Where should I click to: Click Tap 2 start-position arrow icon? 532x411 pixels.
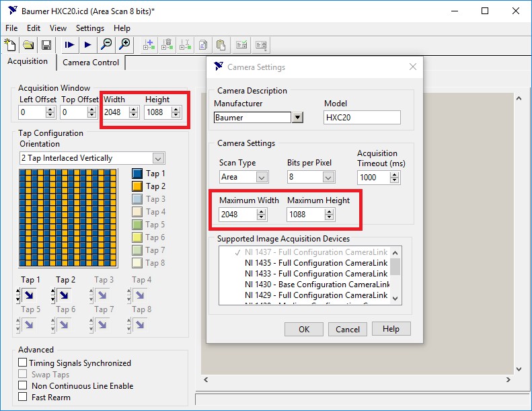[x=64, y=295]
